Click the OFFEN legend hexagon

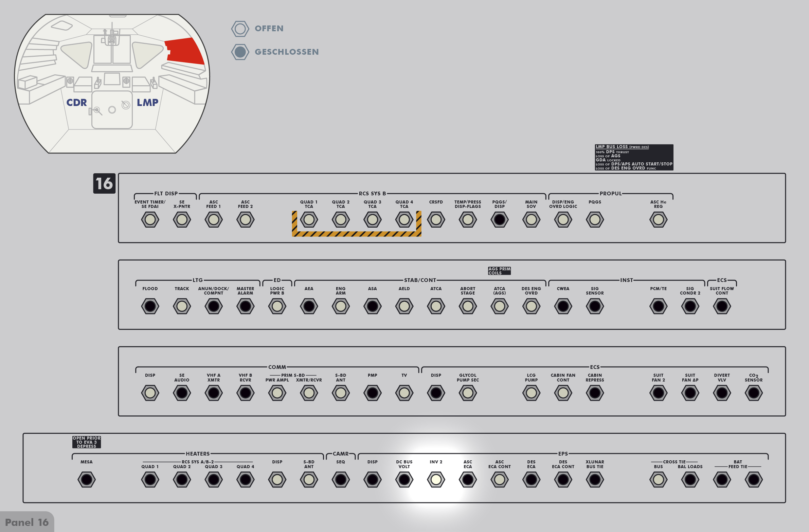(240, 29)
